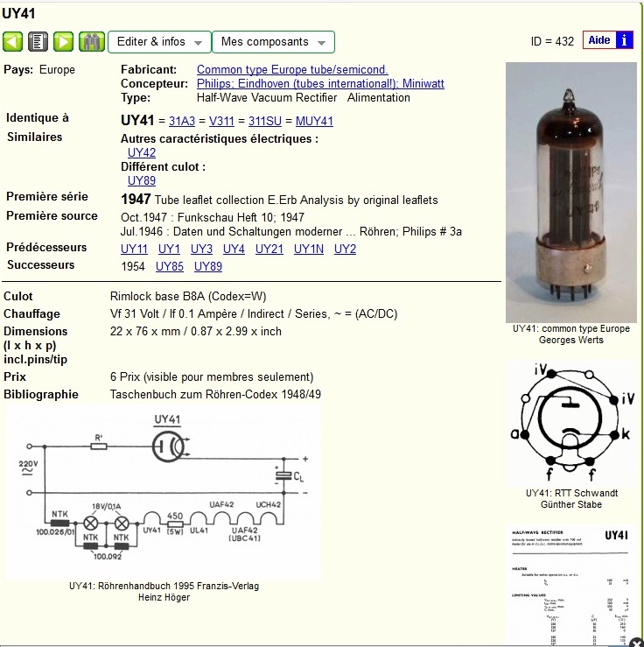Enlarge the UY41 circuit schematic image
This screenshot has height=647, width=644.
pyautogui.click(x=164, y=490)
